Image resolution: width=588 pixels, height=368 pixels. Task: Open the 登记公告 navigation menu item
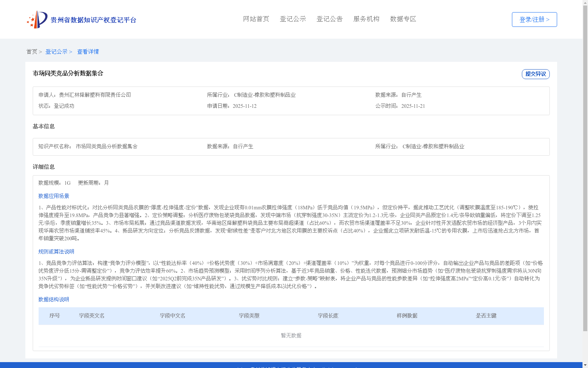330,19
